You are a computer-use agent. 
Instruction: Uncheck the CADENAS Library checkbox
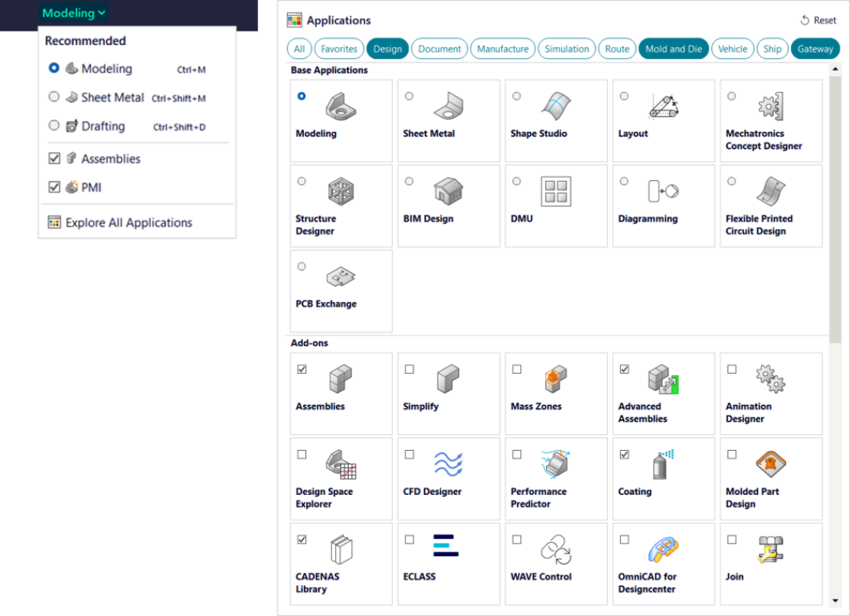(x=302, y=539)
